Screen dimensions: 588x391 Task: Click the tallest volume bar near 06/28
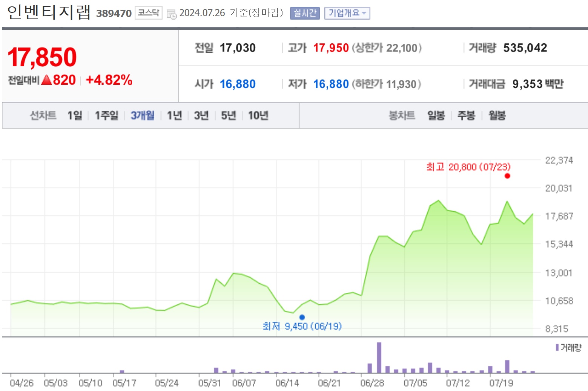tap(379, 357)
